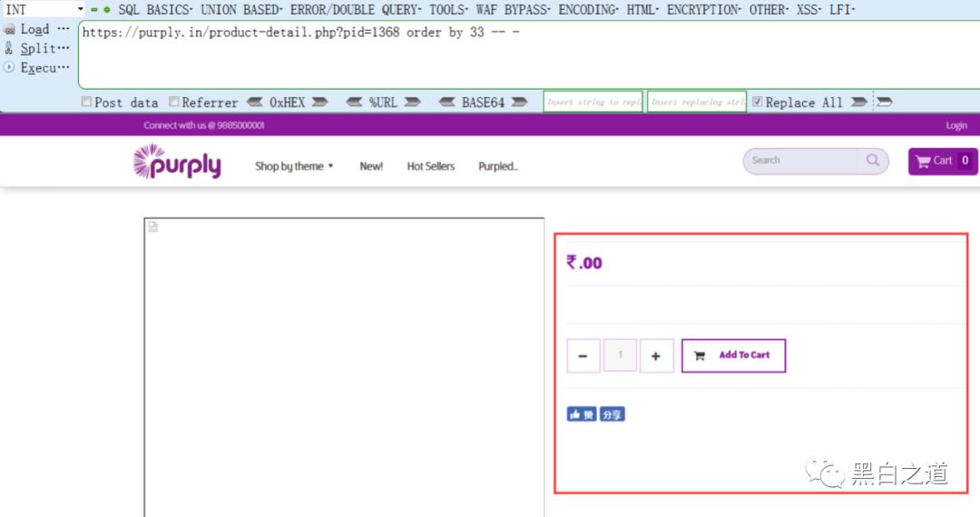
Task: Click the search magnifier icon
Action: click(873, 161)
